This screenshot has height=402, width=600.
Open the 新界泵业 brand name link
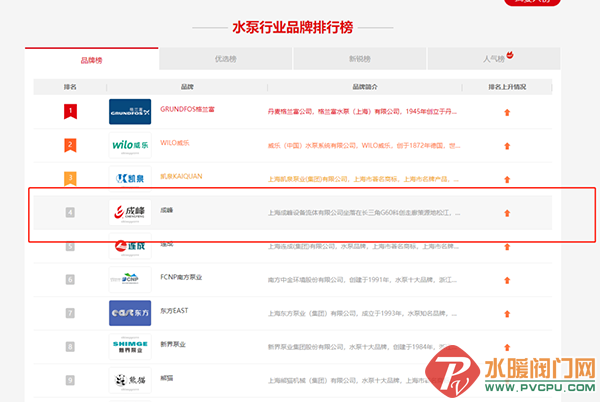pos(173,344)
